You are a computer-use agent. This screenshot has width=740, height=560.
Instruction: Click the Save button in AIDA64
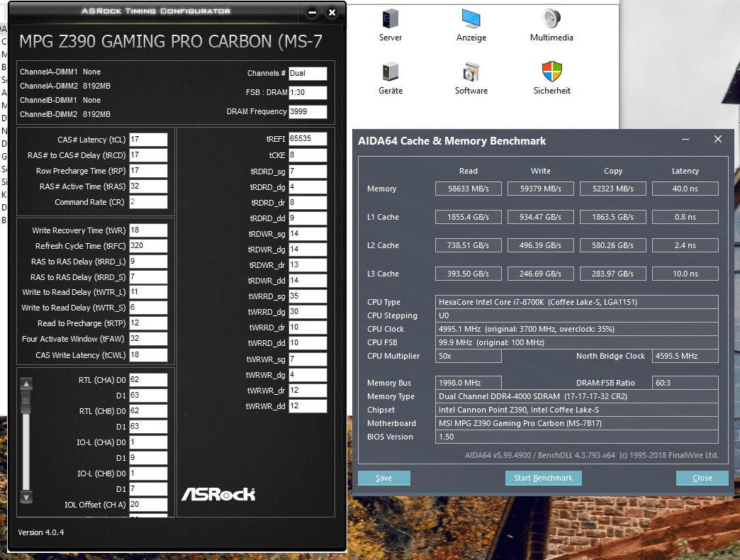tap(383, 478)
